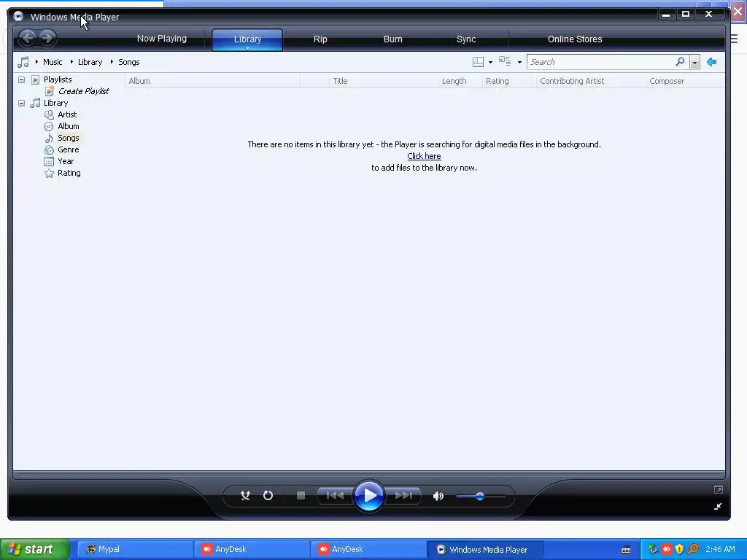
Task: Select Genre in the Library tree
Action: [x=68, y=149]
